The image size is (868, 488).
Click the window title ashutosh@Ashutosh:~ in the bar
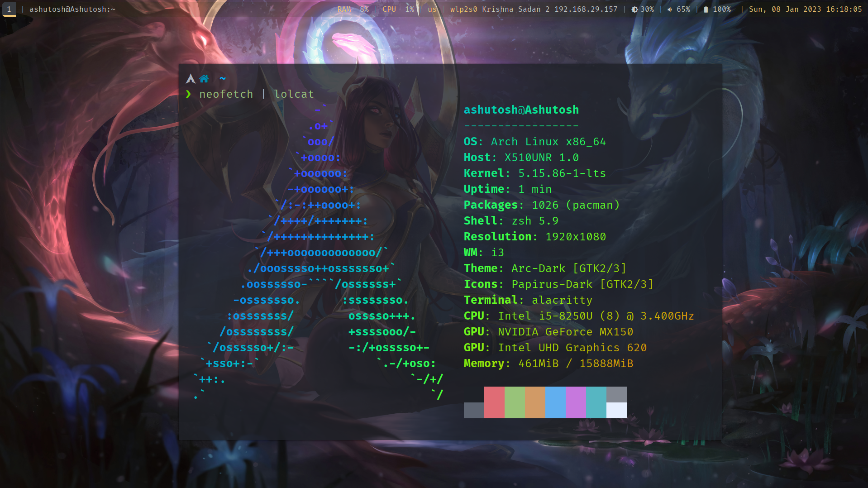click(72, 10)
